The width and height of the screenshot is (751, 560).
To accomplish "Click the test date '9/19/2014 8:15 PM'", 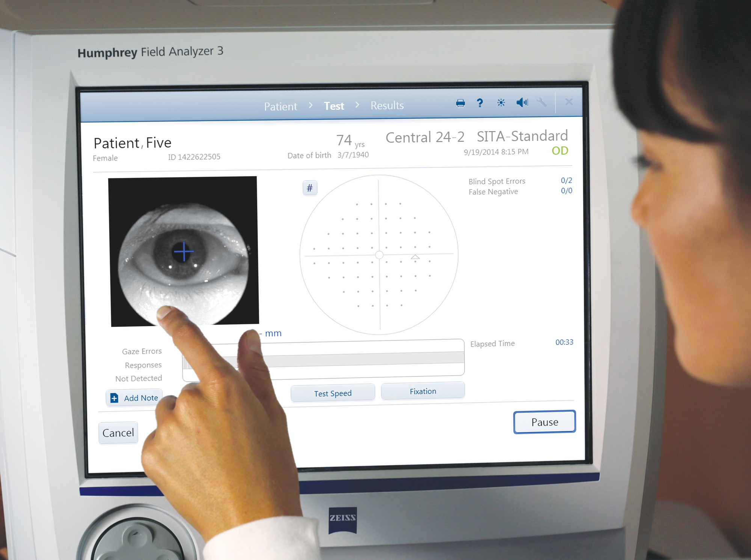I will coord(496,152).
